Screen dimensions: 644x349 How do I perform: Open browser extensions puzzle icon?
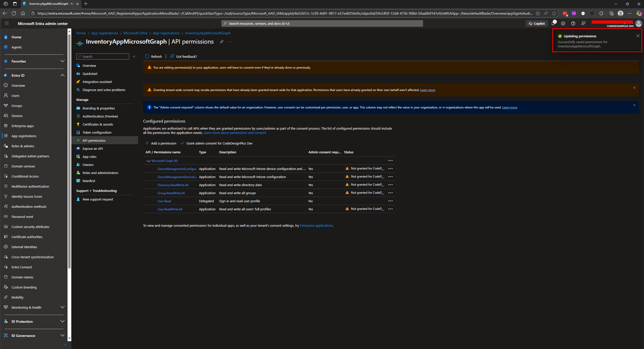tap(601, 13)
